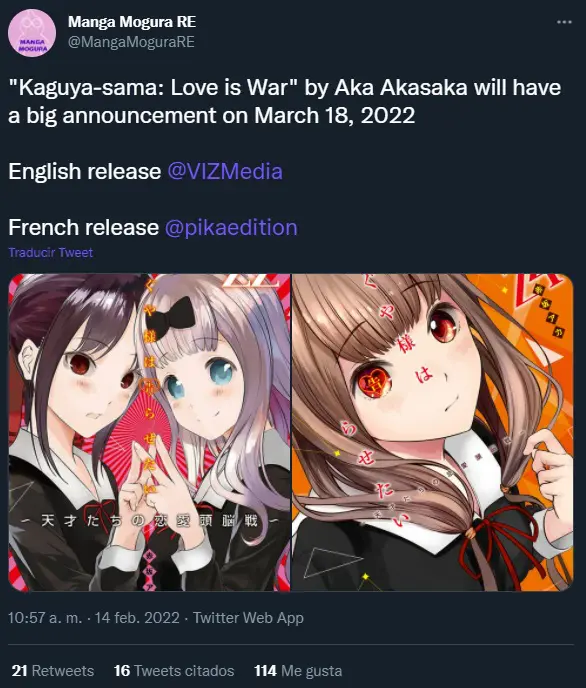Click the English release text line
The width and height of the screenshot is (586, 688).
[x=145, y=171]
